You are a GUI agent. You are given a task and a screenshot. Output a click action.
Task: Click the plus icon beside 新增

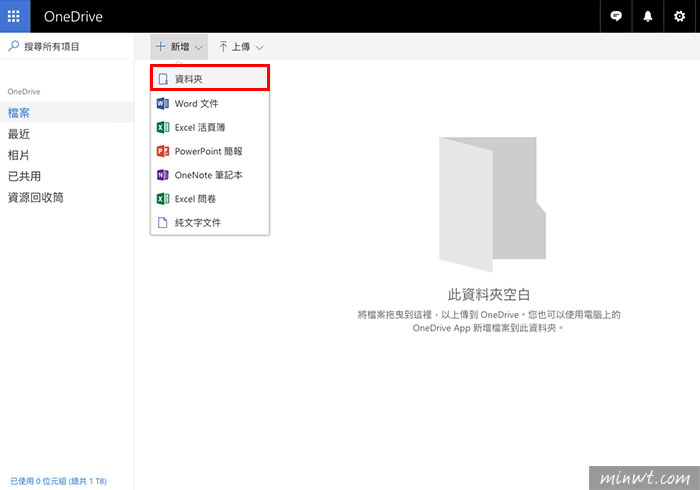(160, 46)
